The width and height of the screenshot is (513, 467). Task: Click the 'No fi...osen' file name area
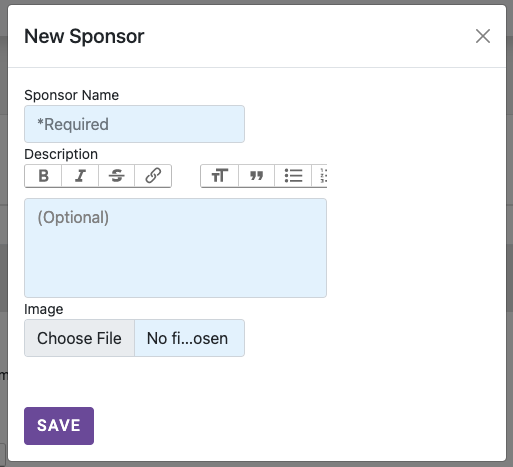tap(187, 338)
